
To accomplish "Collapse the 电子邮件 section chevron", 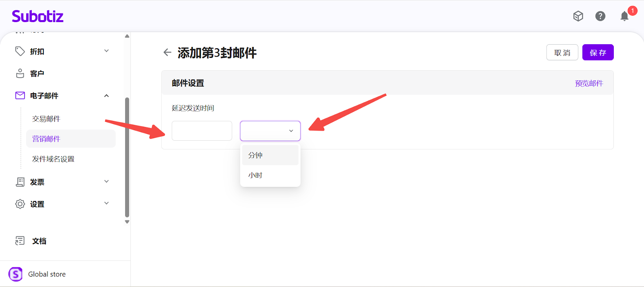I will click(107, 96).
